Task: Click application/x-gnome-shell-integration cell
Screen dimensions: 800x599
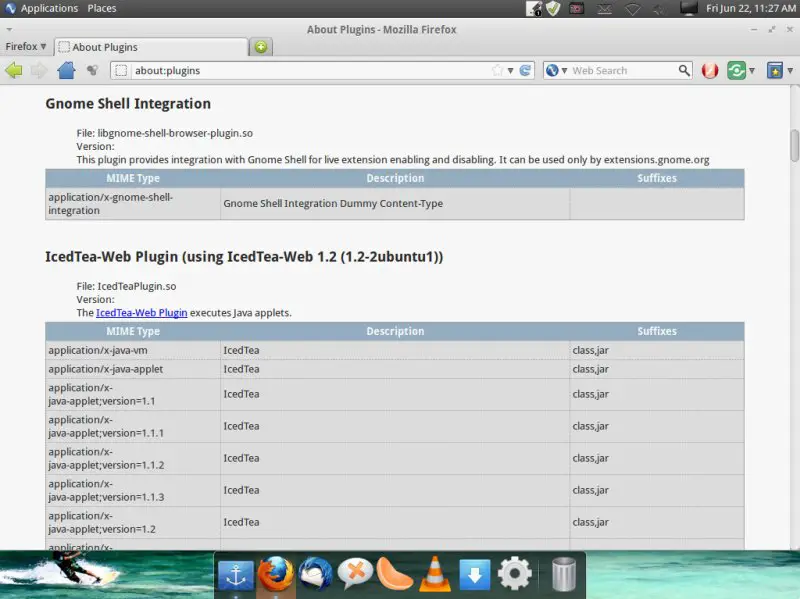Action: pos(133,204)
